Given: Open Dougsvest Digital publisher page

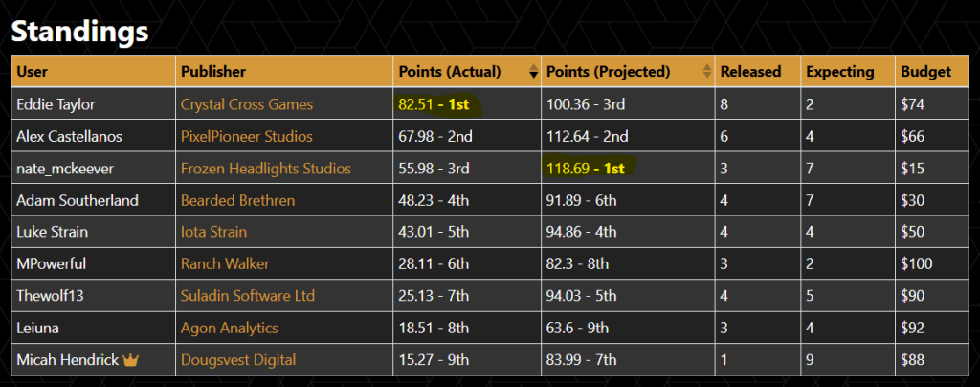Looking at the screenshot, I should click(x=238, y=360).
